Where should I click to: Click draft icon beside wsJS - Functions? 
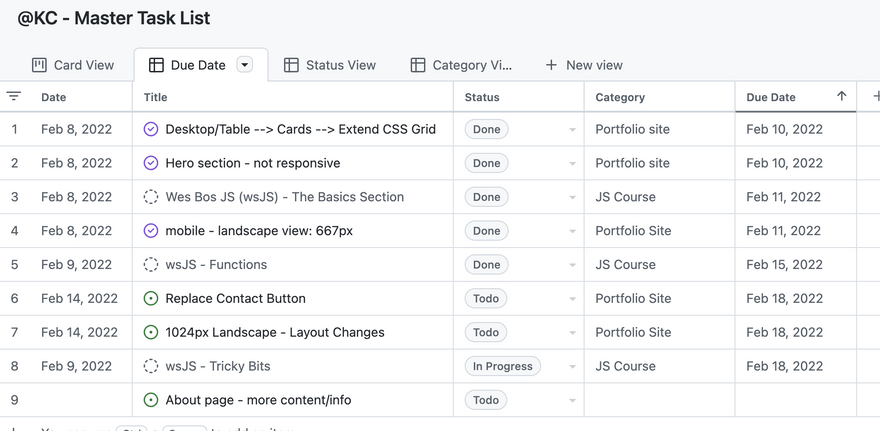pos(151,265)
